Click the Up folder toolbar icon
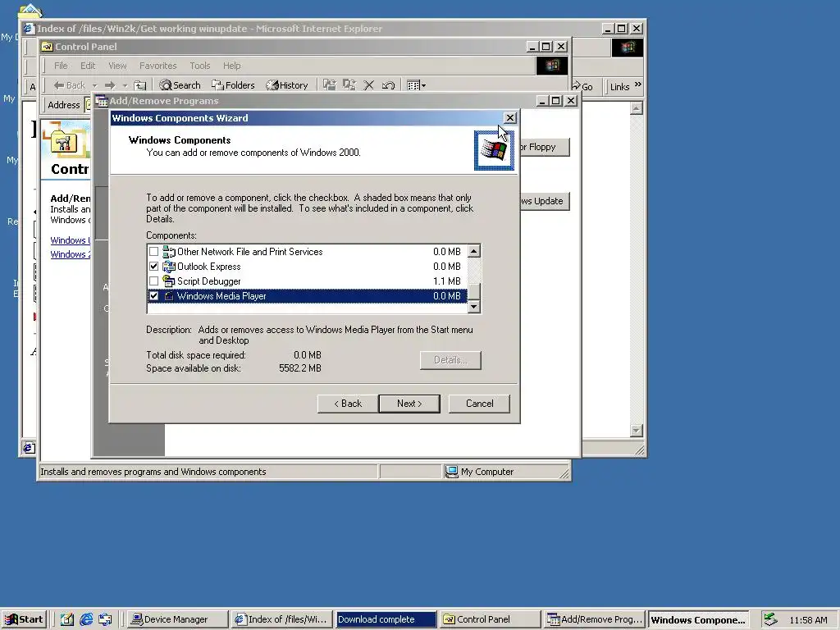The height and width of the screenshot is (630, 840). 139,85
